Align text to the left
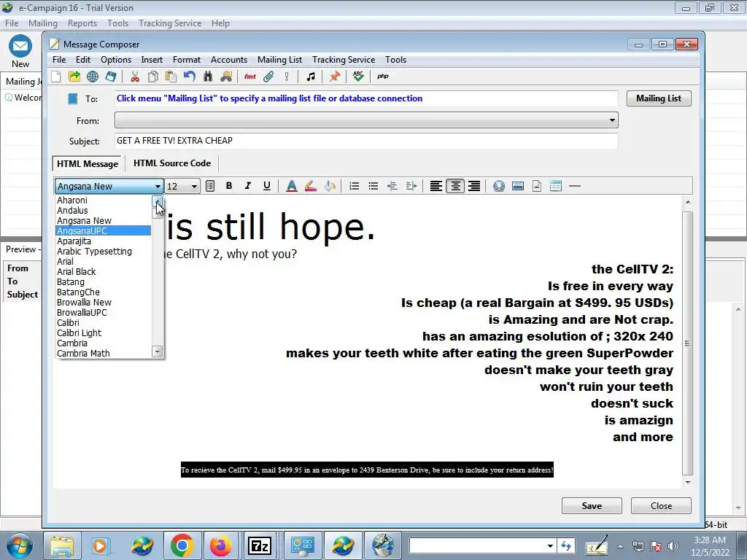The width and height of the screenshot is (747, 560). [436, 186]
